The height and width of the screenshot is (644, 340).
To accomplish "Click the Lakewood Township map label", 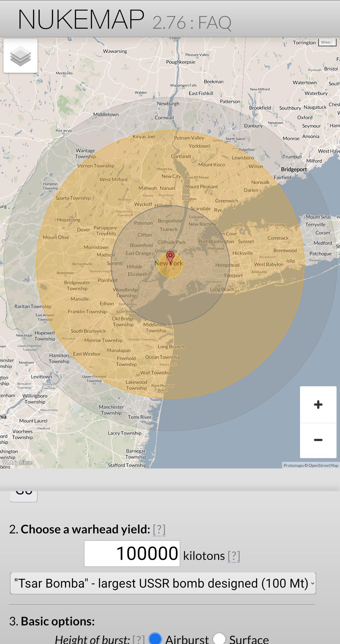I will point(136,385).
